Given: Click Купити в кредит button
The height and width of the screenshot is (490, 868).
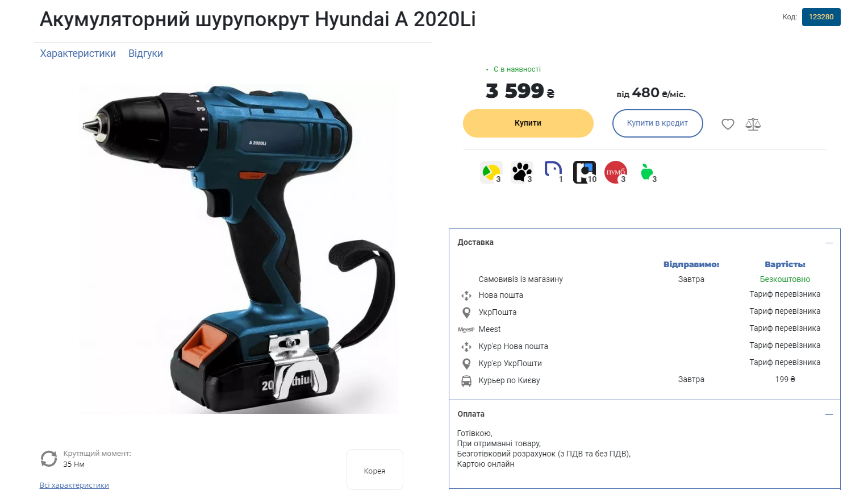Looking at the screenshot, I should coord(657,123).
